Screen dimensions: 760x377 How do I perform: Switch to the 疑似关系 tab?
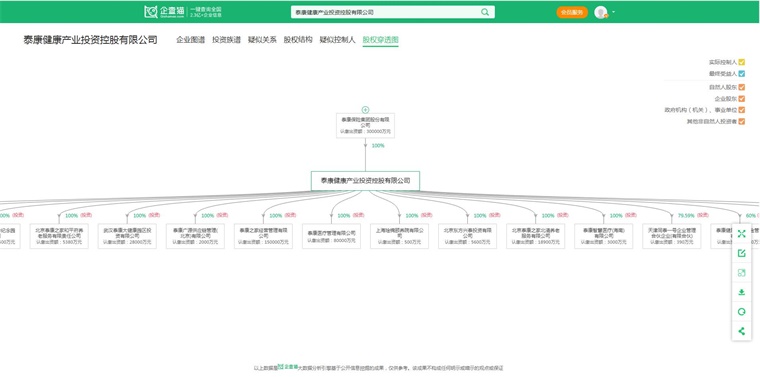coord(262,40)
